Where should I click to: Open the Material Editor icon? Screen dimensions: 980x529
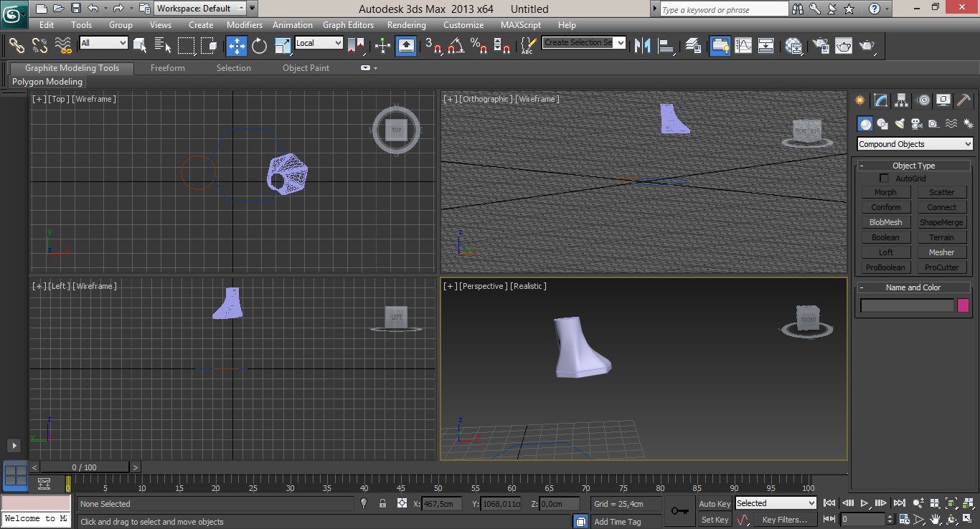pyautogui.click(x=793, y=45)
